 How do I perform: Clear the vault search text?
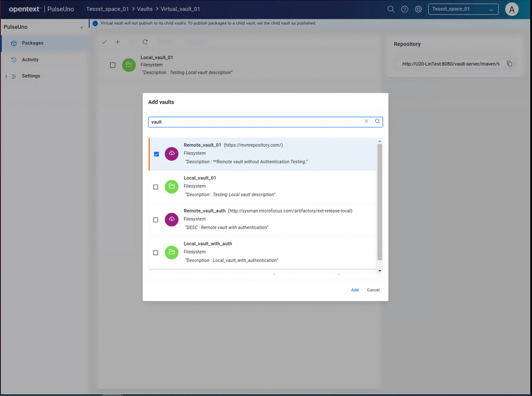tap(366, 121)
